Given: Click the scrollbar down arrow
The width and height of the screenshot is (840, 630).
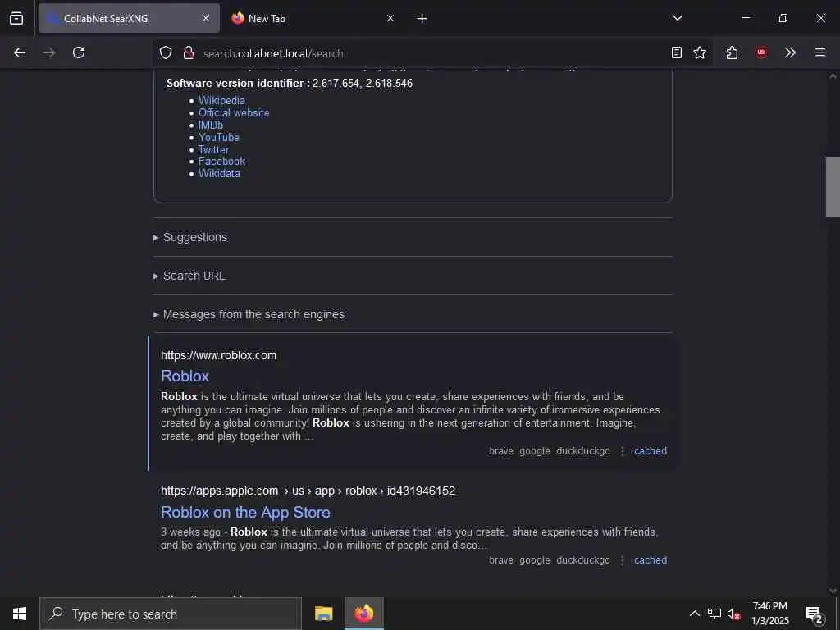Looking at the screenshot, I should 833,591.
